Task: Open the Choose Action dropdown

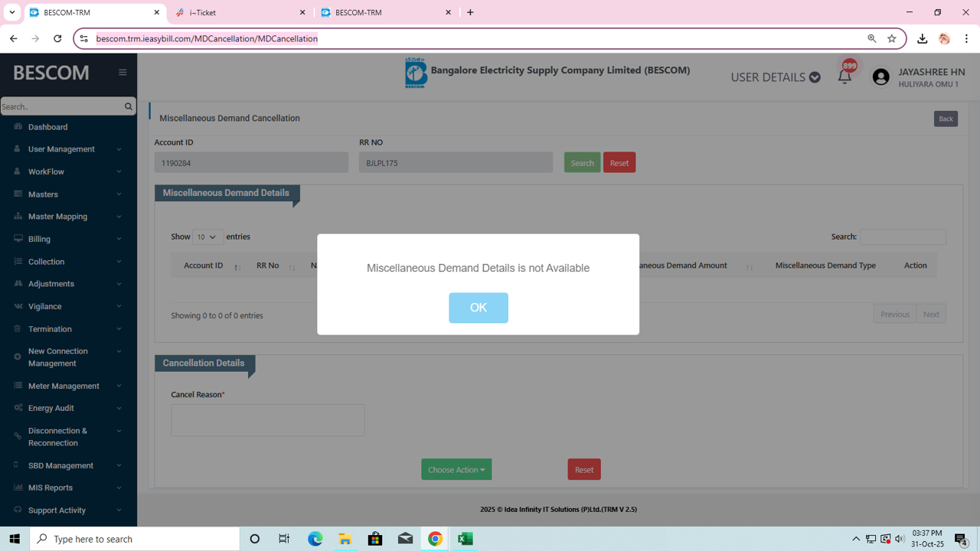Action: pyautogui.click(x=456, y=469)
